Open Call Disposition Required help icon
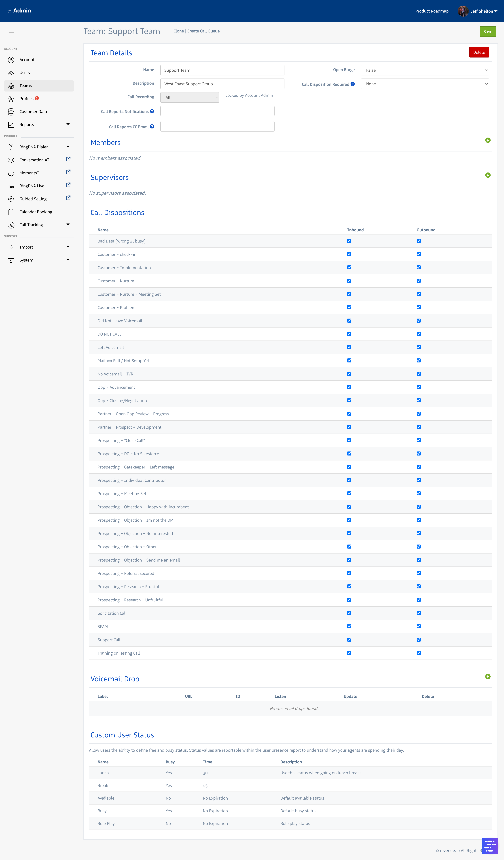This screenshot has height=860, width=504. tap(352, 84)
